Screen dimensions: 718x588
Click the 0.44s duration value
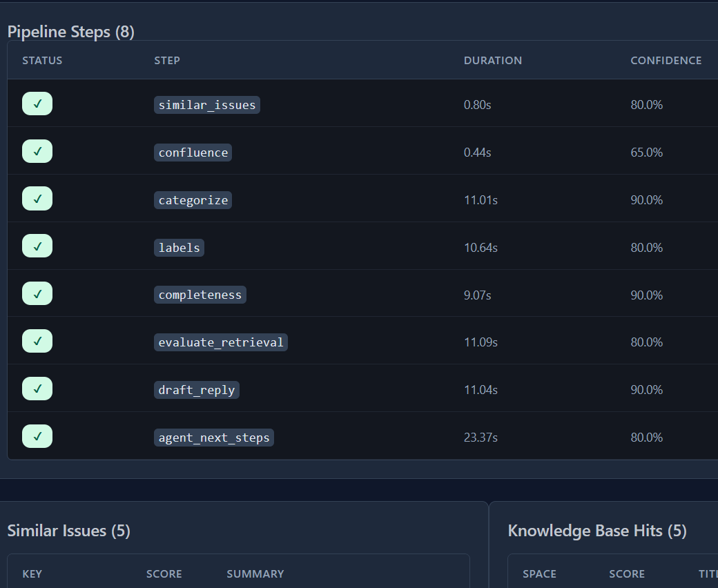477,153
